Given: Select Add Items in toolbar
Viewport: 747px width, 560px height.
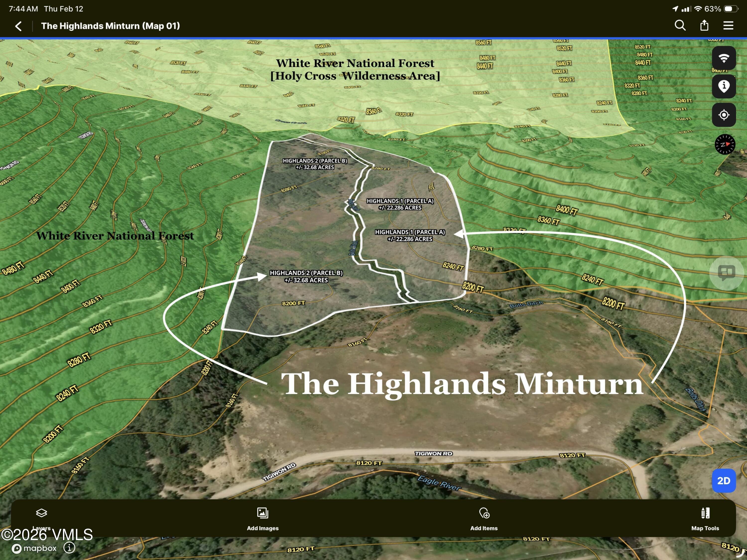Looking at the screenshot, I should tap(484, 518).
